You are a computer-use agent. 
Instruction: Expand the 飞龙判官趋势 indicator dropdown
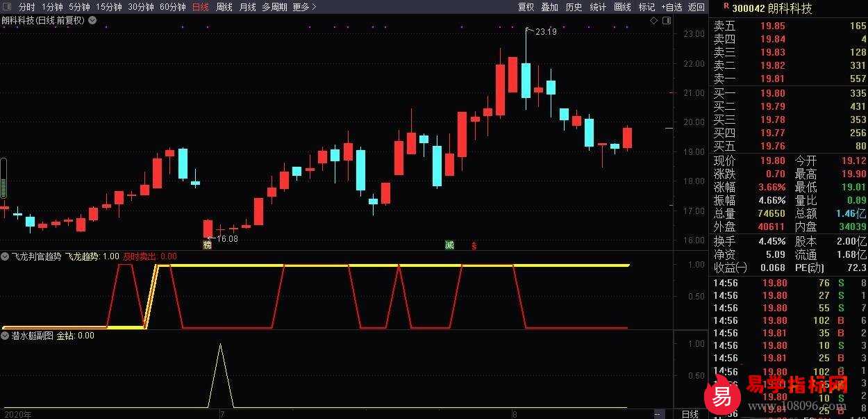pyautogui.click(x=6, y=256)
